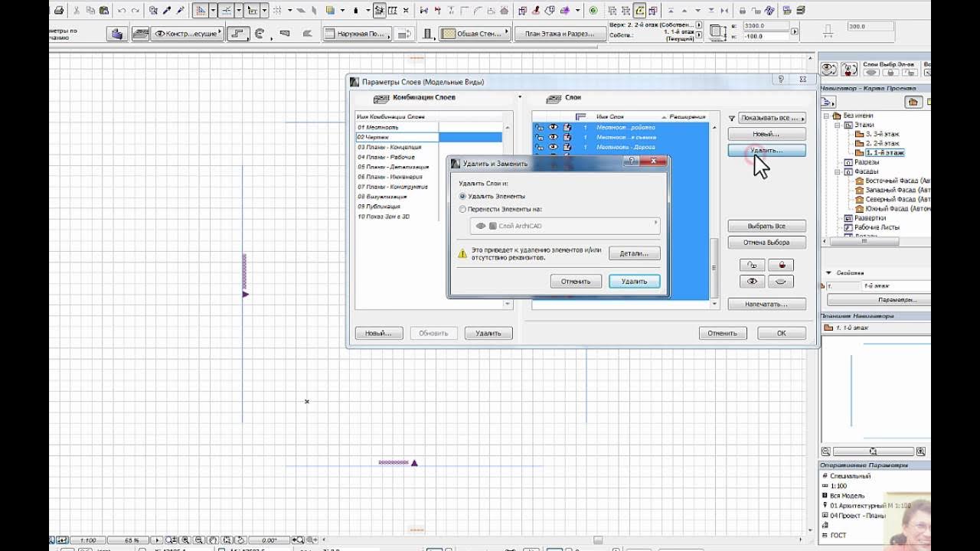Collapse the Свойства properties section
The image size is (980, 551).
(x=828, y=273)
